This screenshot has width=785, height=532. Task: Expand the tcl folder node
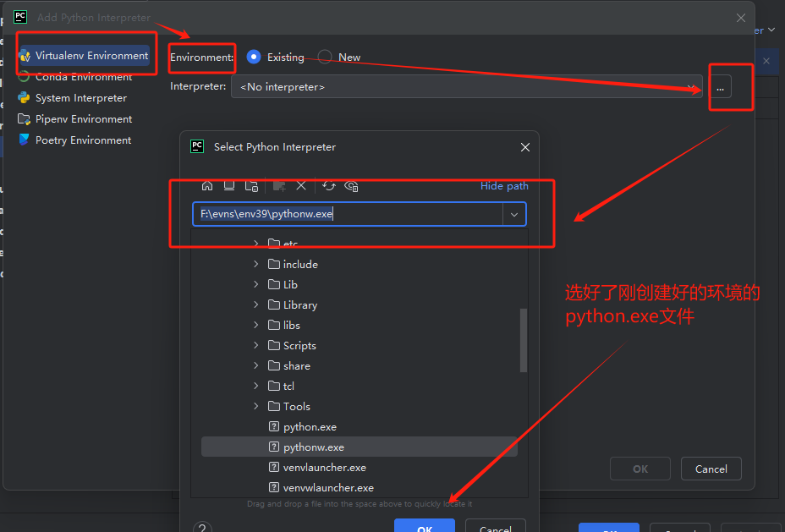(255, 386)
